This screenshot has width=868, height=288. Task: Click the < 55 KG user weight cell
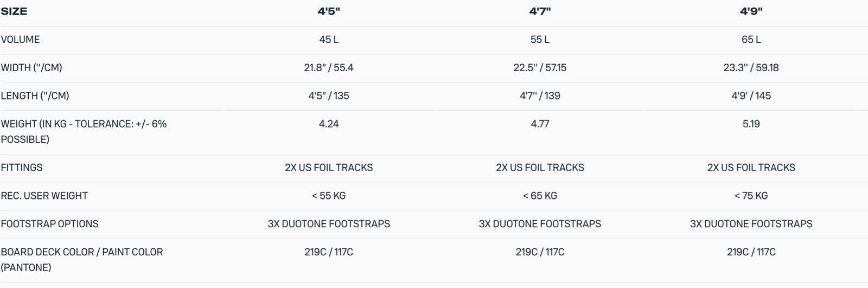[329, 196]
